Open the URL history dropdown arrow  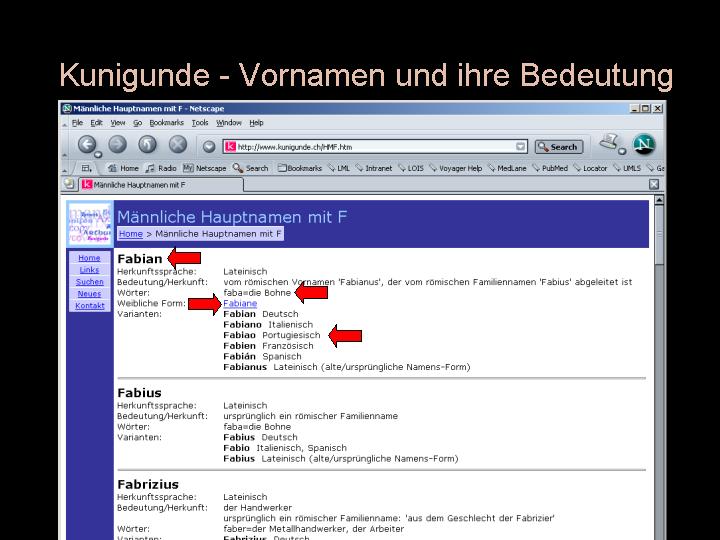(520, 146)
